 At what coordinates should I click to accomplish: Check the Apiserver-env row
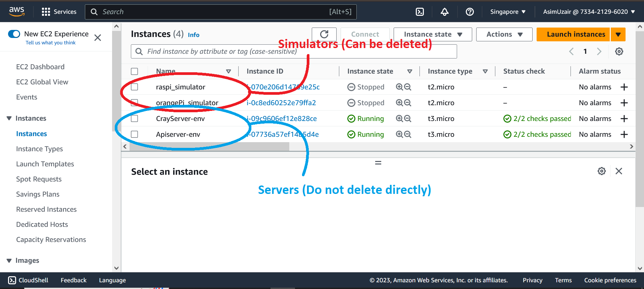[x=135, y=134]
